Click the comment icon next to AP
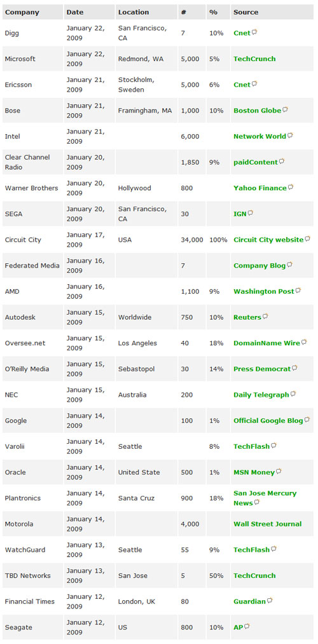This screenshot has width=318, height=644. click(247, 627)
